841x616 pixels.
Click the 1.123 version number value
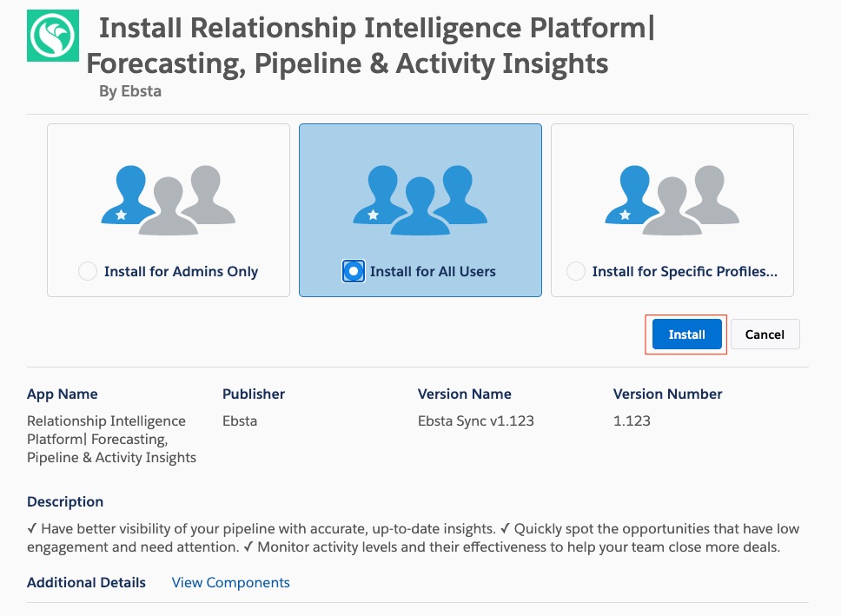(x=632, y=421)
